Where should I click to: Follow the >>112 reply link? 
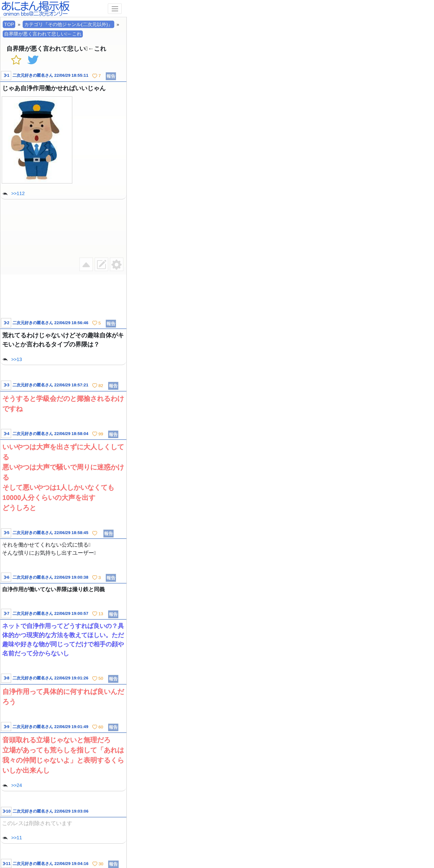tap(18, 193)
